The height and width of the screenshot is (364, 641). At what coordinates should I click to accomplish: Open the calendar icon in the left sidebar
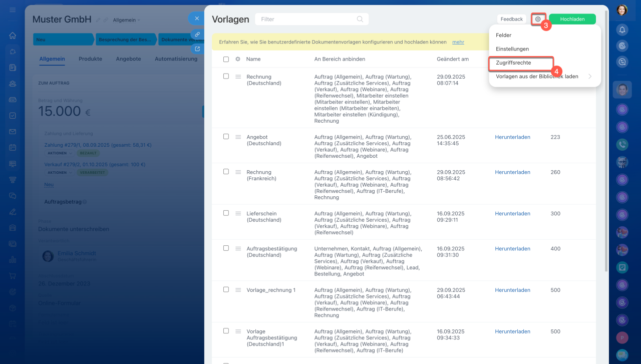pyautogui.click(x=13, y=148)
